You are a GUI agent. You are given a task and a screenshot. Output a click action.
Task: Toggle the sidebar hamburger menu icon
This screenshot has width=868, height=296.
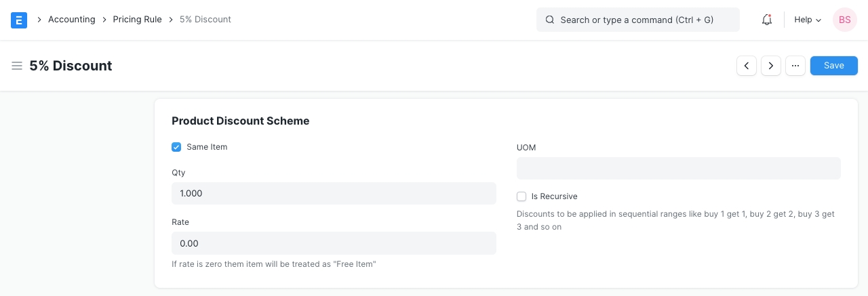(x=17, y=66)
